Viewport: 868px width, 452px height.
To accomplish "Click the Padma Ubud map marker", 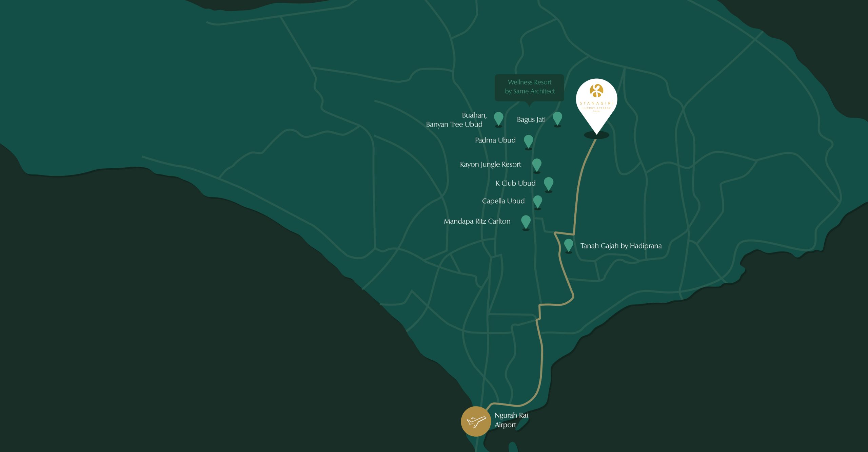I will tap(529, 142).
